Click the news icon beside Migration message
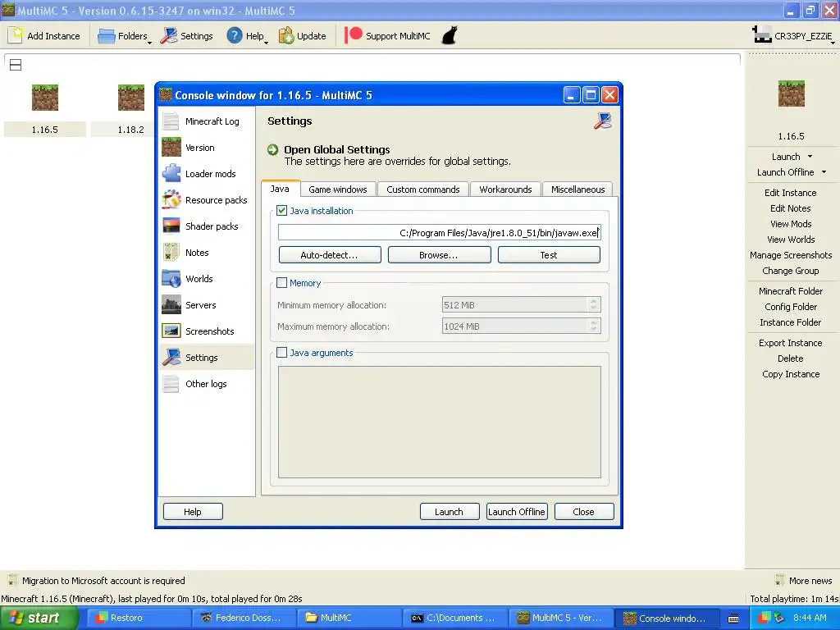This screenshot has width=840, height=630. 11,580
